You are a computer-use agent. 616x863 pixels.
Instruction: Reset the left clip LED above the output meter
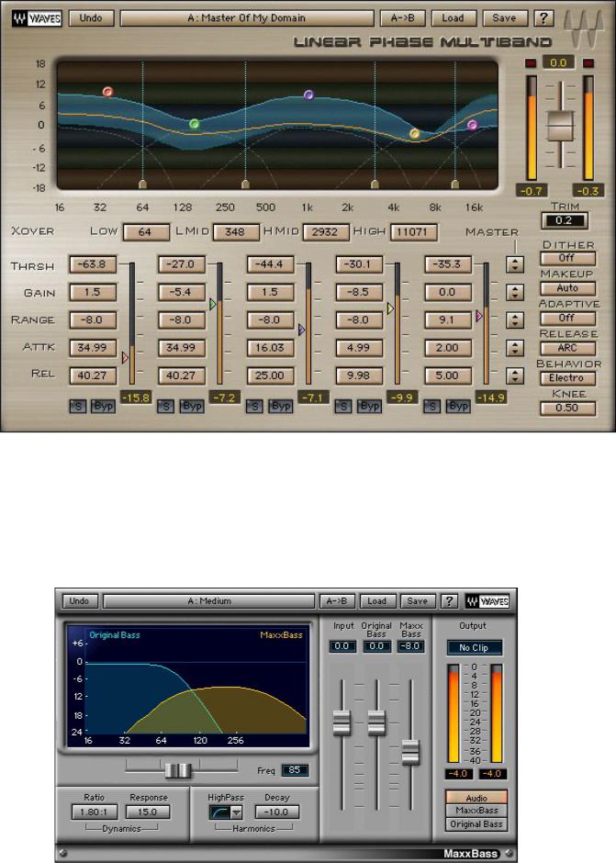click(531, 63)
